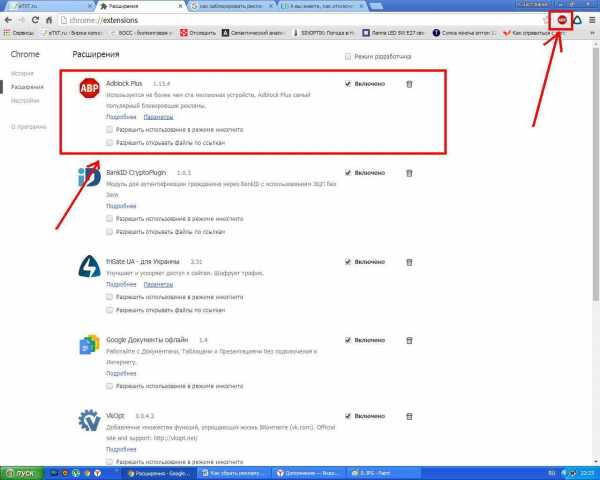Remove BankID CryptoPlugin via trash icon

tap(409, 173)
